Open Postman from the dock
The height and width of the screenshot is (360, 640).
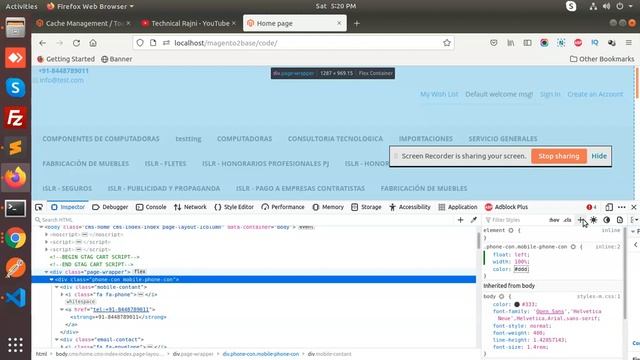16,268
